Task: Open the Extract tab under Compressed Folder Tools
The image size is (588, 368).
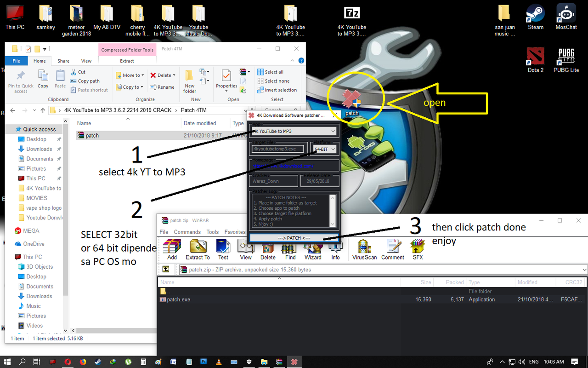Action: pyautogui.click(x=127, y=61)
